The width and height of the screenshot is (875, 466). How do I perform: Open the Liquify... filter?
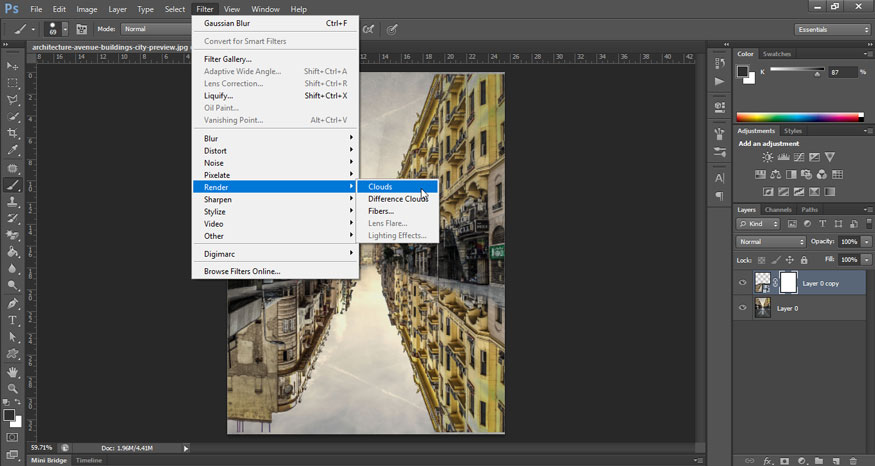pyautogui.click(x=275, y=96)
